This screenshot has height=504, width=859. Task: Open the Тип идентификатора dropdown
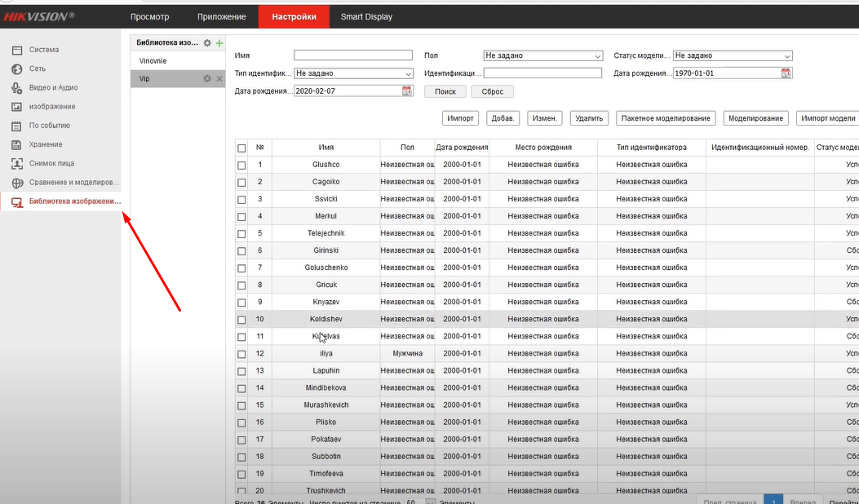(x=353, y=73)
